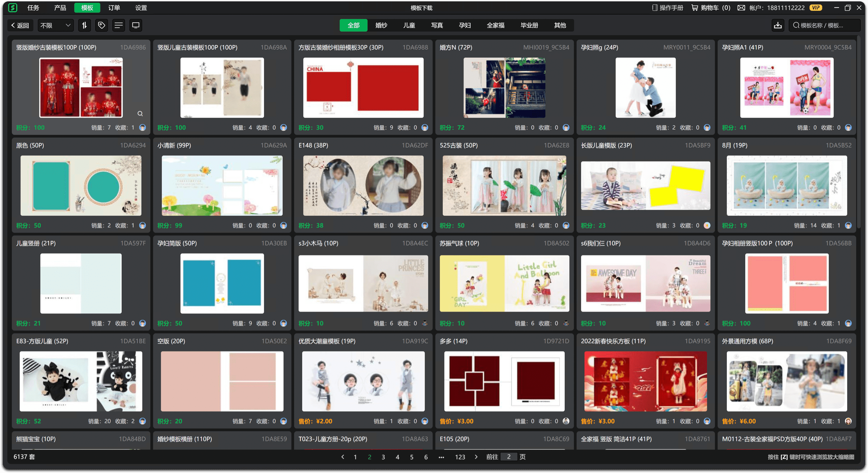868x473 pixels.
Task: Open the download manager icon
Action: [778, 25]
